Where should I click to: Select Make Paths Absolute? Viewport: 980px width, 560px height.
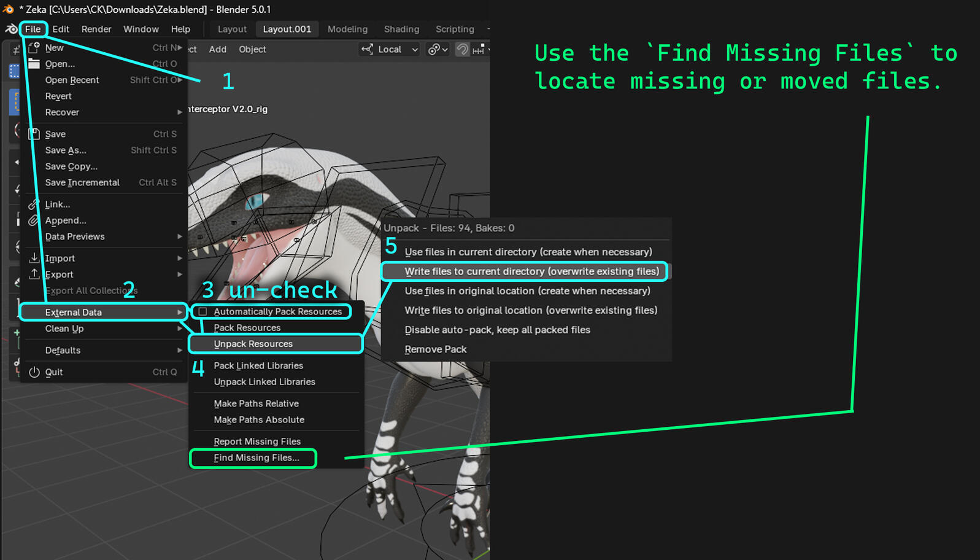(x=259, y=420)
